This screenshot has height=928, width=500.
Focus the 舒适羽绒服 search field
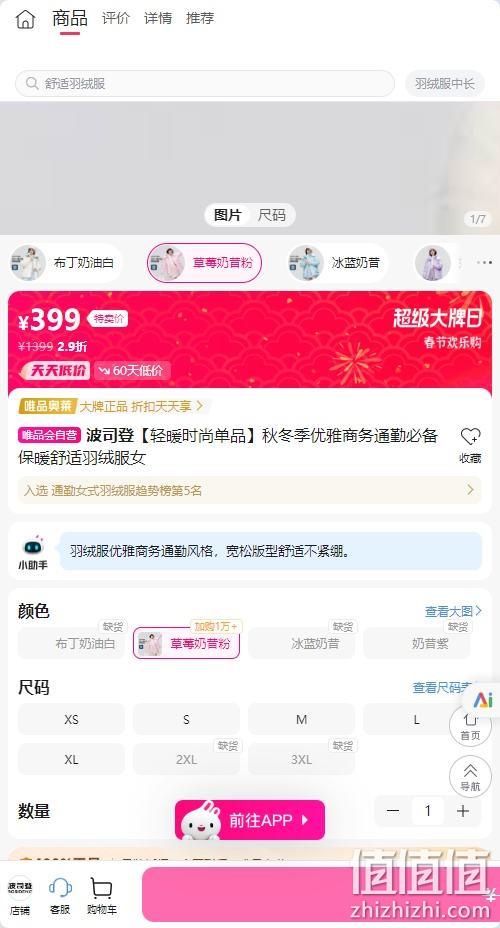(205, 83)
